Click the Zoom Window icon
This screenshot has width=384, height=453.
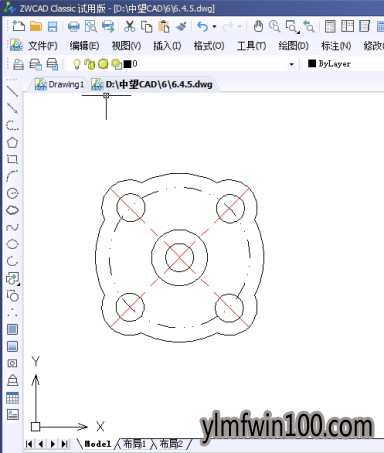(x=292, y=27)
